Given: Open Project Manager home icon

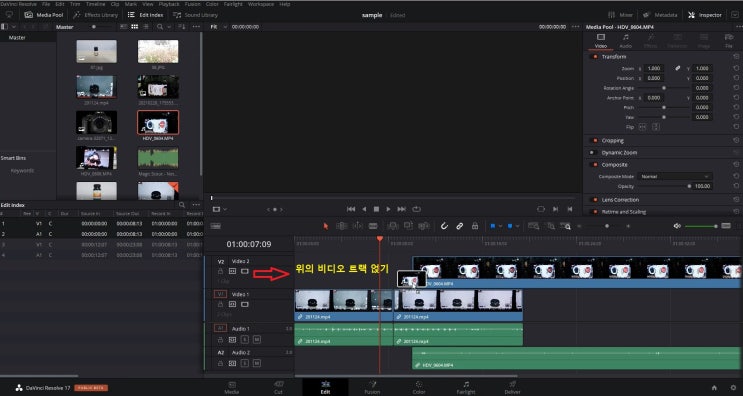Looking at the screenshot, I should coord(714,387).
